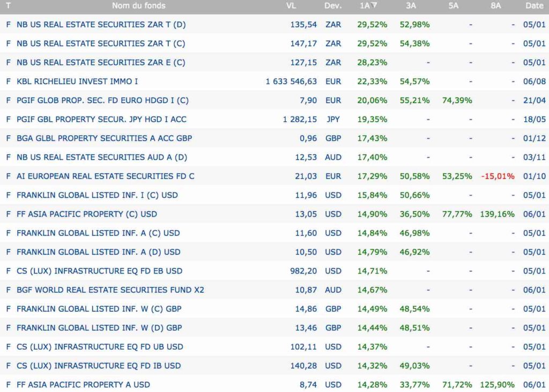Select the 3A value 36,50%
The image size is (549, 392).
tap(415, 213)
